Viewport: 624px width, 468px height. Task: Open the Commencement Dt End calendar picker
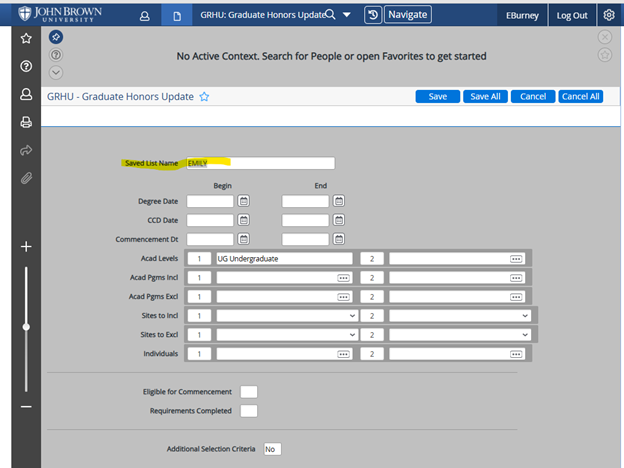(338, 239)
